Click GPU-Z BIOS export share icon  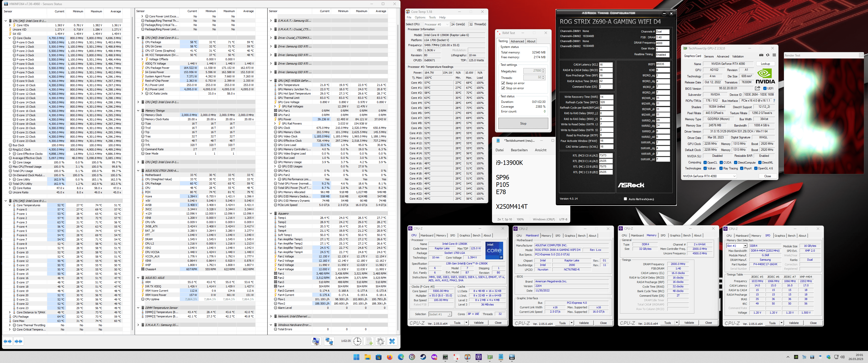(757, 88)
